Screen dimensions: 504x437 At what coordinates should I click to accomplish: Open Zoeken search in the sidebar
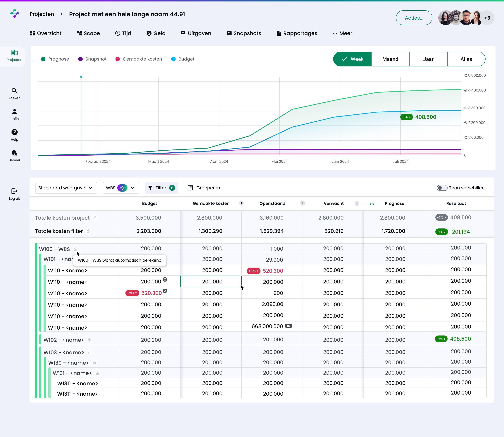pos(14,94)
